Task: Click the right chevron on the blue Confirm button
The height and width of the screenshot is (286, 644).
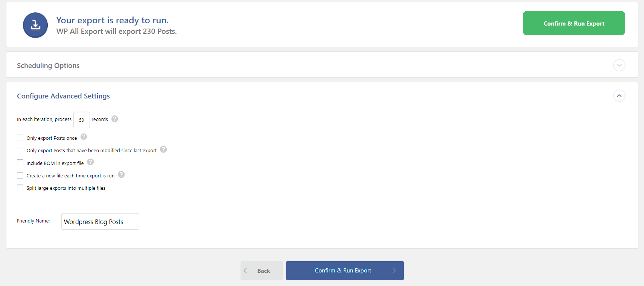Action: pos(394,271)
